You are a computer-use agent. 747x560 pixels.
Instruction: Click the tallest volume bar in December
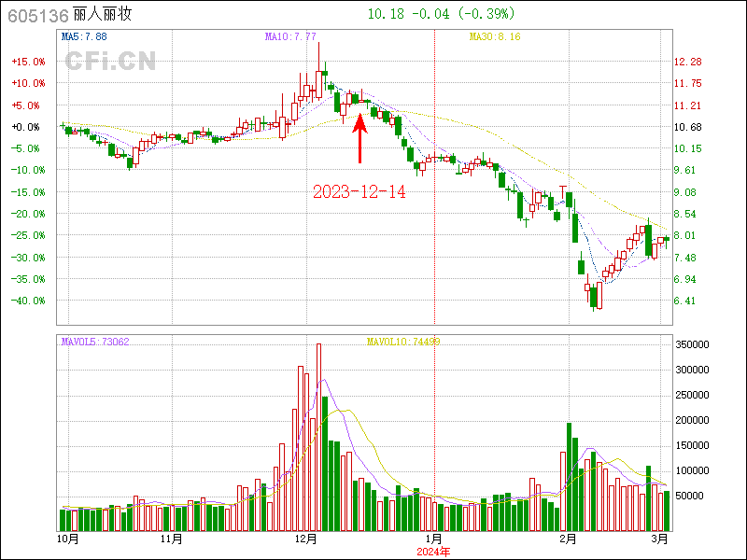318,437
